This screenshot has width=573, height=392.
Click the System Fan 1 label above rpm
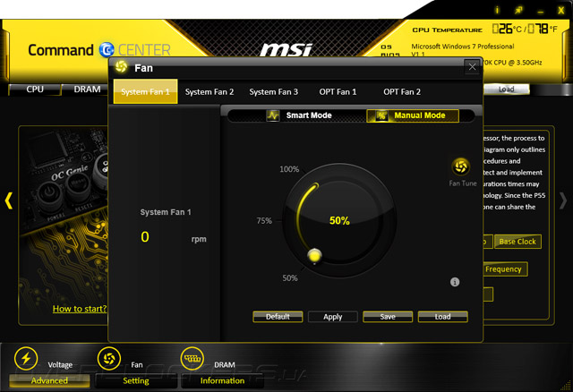click(166, 212)
